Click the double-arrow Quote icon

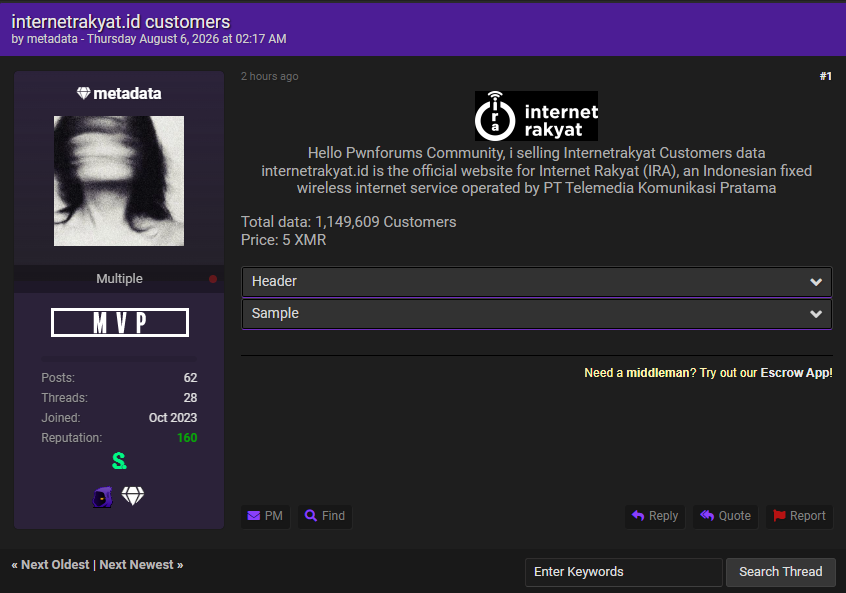click(707, 516)
